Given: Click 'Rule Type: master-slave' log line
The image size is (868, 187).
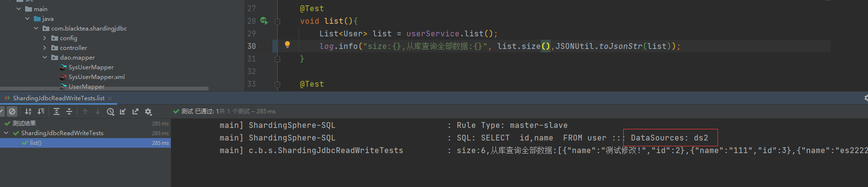Looking at the screenshot, I should (512, 125).
